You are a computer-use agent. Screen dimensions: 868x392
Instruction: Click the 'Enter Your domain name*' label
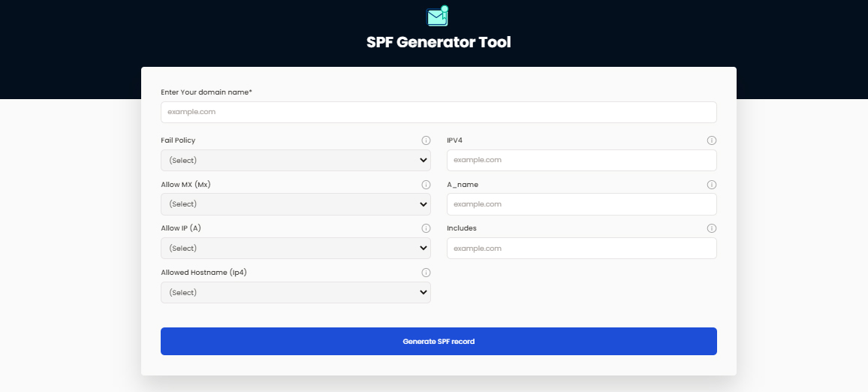click(x=206, y=92)
